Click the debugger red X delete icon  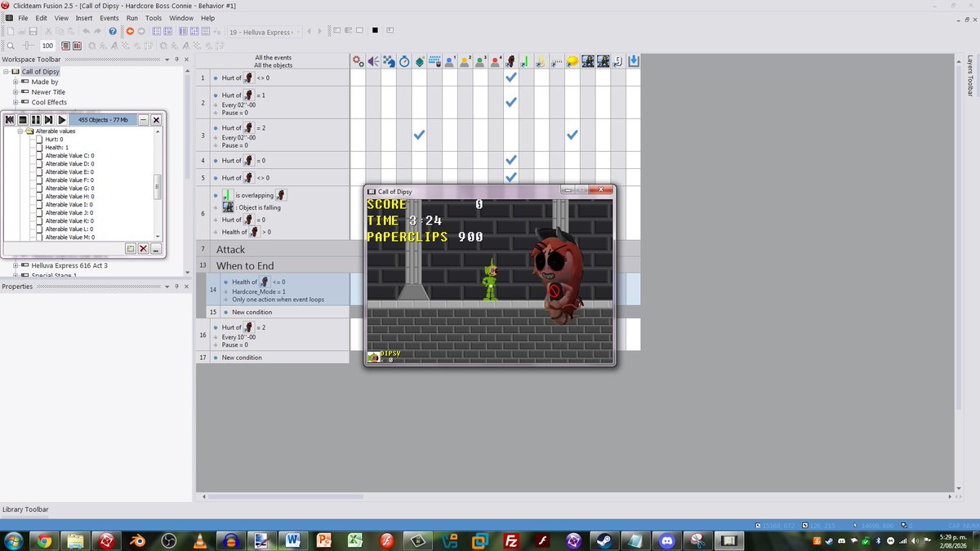[x=143, y=248]
